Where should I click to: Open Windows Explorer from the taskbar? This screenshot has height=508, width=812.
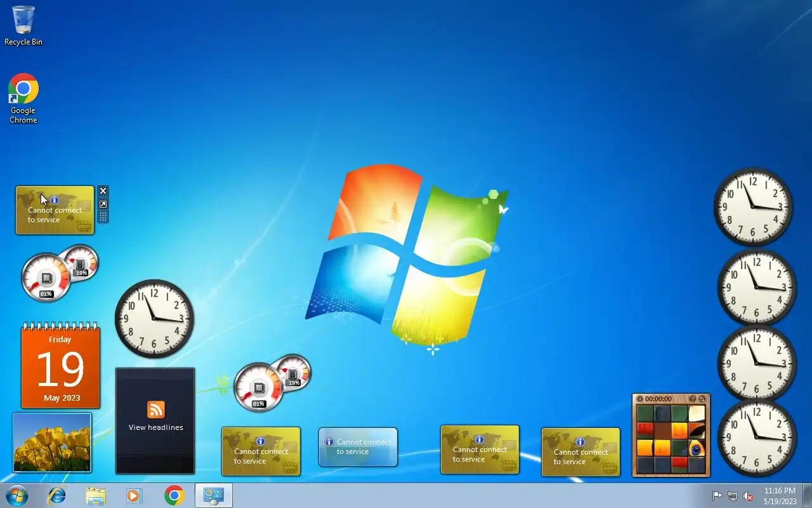click(x=96, y=495)
